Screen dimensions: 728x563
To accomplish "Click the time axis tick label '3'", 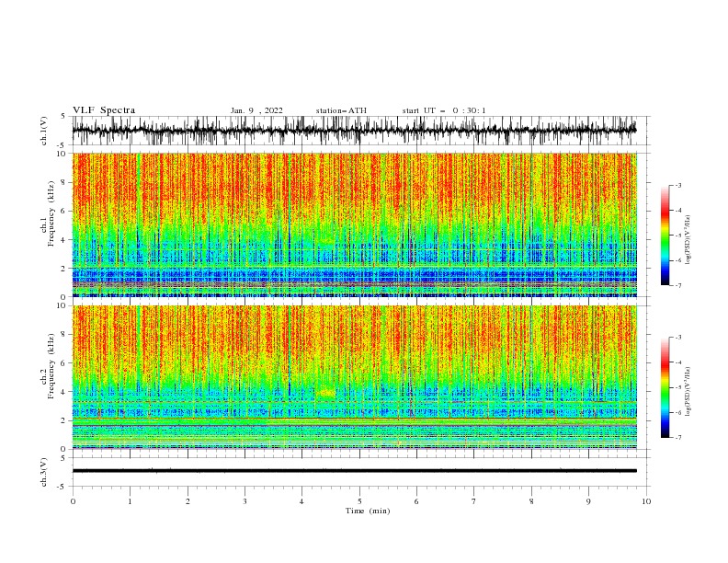I will [245, 501].
